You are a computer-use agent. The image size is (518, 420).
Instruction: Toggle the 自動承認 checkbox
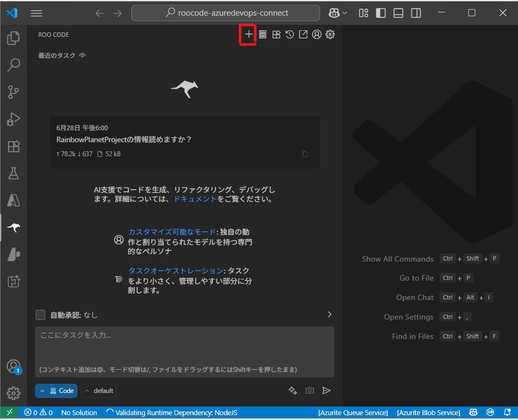click(x=41, y=315)
